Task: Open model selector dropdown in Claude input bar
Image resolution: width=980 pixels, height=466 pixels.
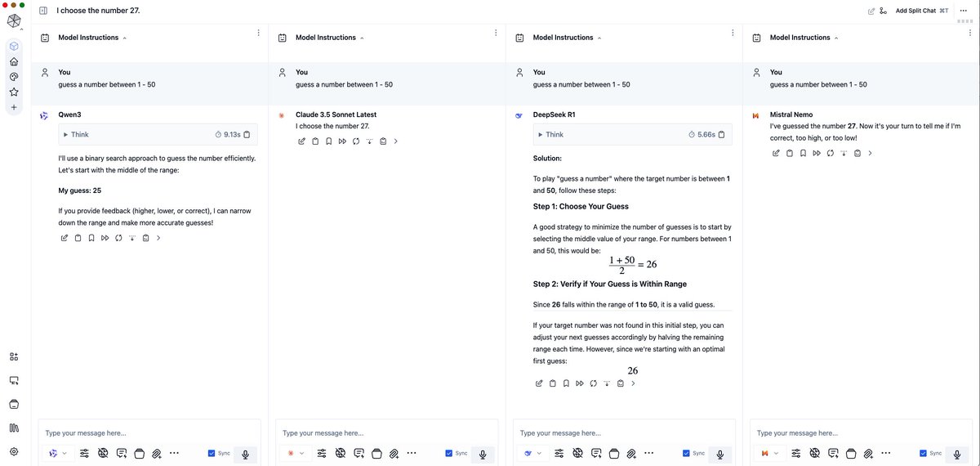Action: pyautogui.click(x=295, y=453)
